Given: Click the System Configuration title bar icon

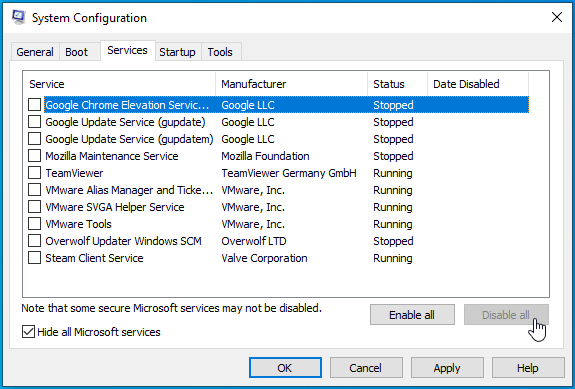Looking at the screenshot, I should click(x=18, y=17).
